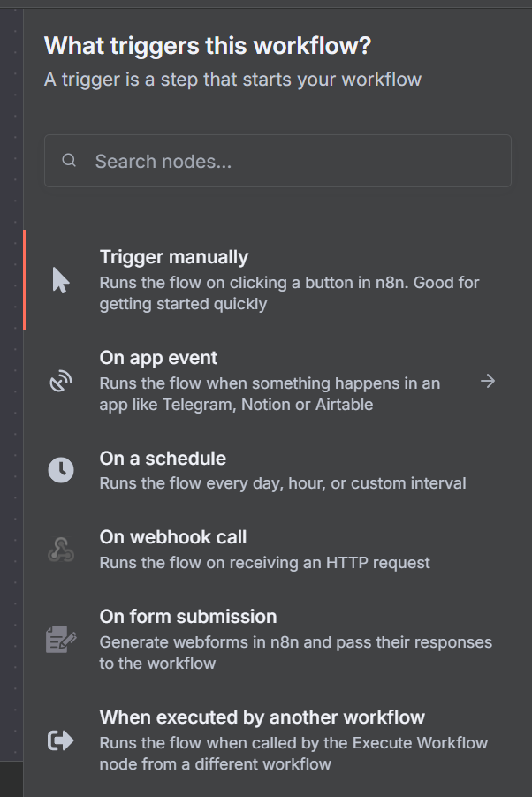Click the 'Runs the flow on receiving an HTTP request' description
This screenshot has height=797, width=532.
click(264, 562)
